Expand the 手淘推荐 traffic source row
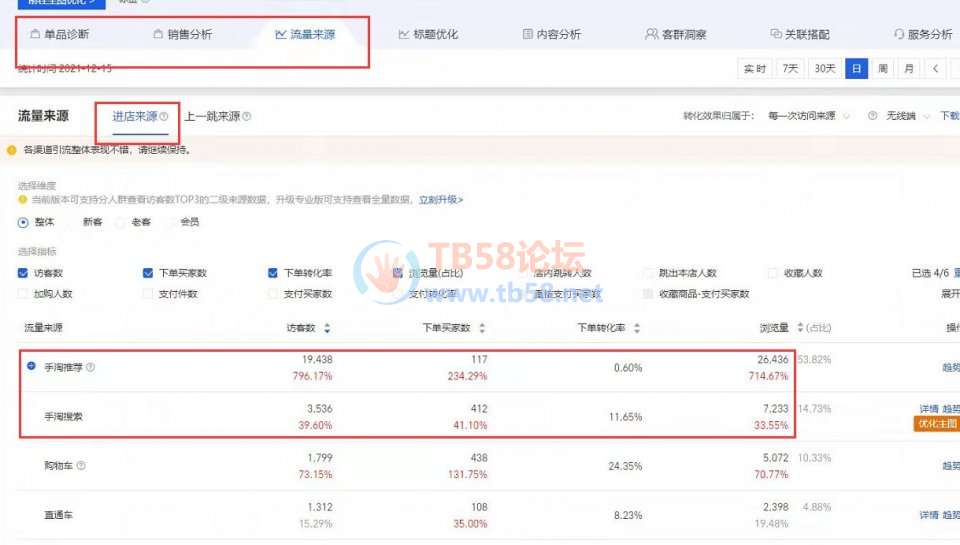The image size is (960, 545). (31, 367)
